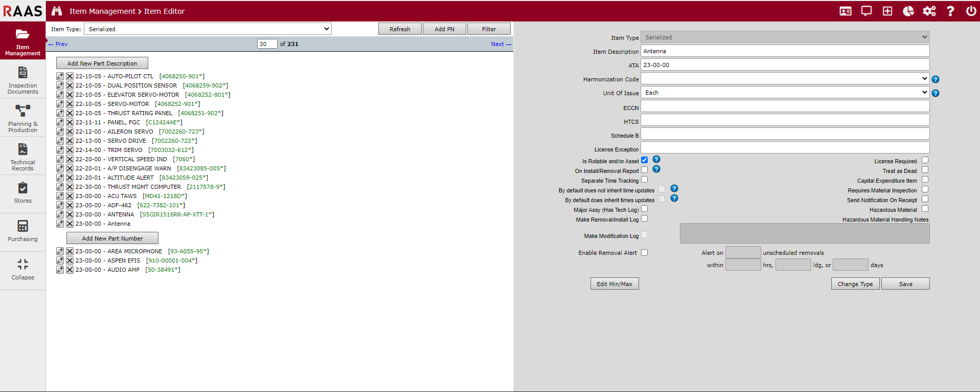Click the Next page link
The image size is (980, 392).
click(x=500, y=44)
